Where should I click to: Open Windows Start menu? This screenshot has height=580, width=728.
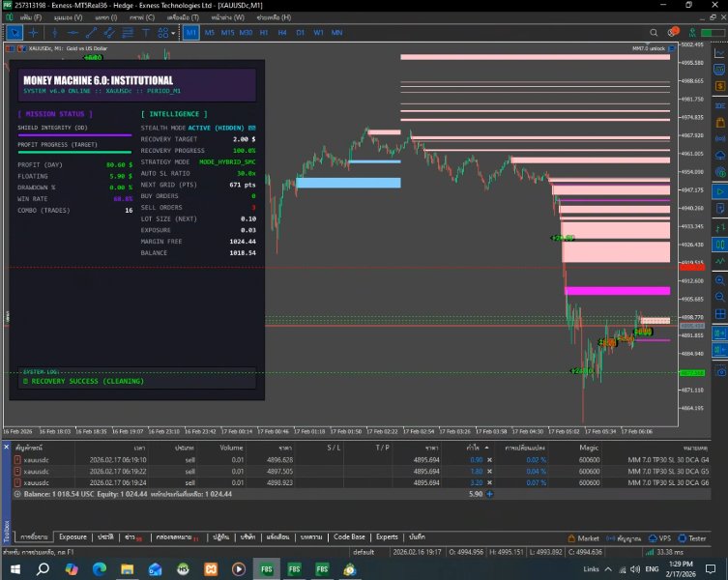15,568
